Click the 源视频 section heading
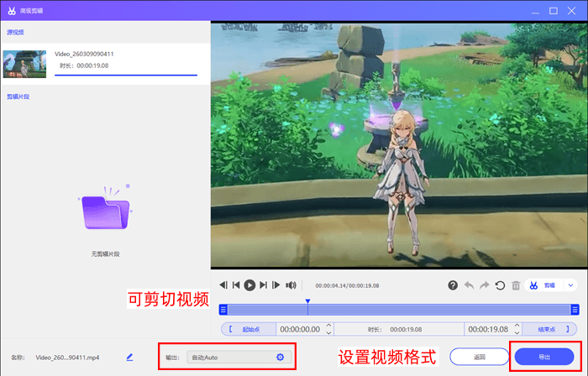This screenshot has height=376, width=588. [15, 32]
